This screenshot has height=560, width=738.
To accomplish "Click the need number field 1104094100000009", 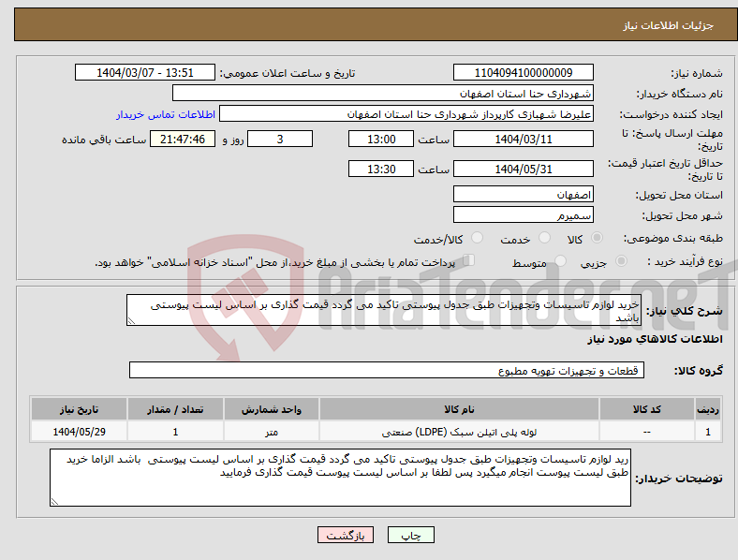I will coord(524,72).
